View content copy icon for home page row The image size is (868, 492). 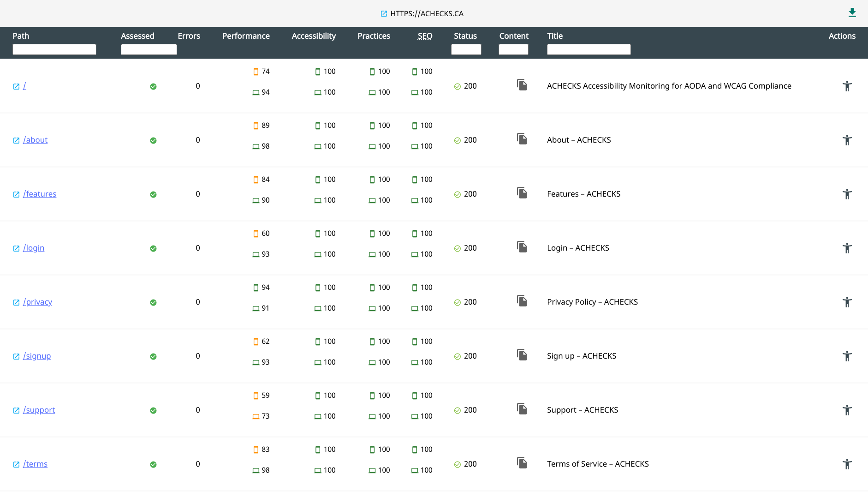(522, 85)
